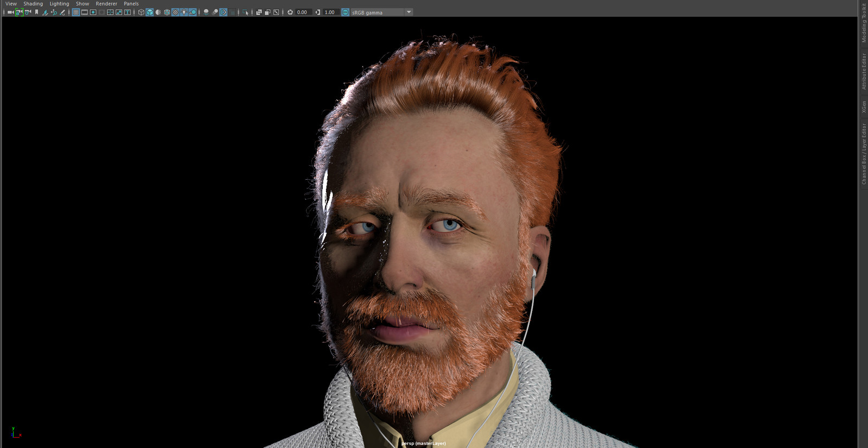Toggle the Field Chart display
The height and width of the screenshot is (448, 868).
tap(110, 12)
